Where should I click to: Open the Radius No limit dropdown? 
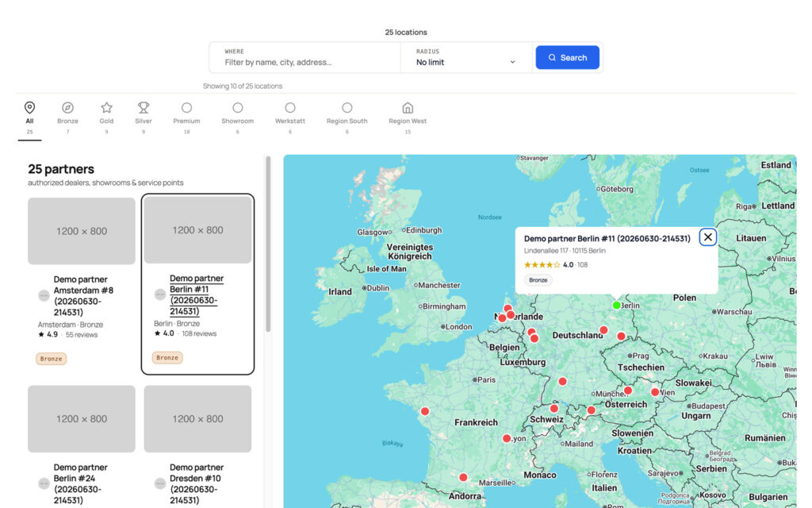[465, 57]
